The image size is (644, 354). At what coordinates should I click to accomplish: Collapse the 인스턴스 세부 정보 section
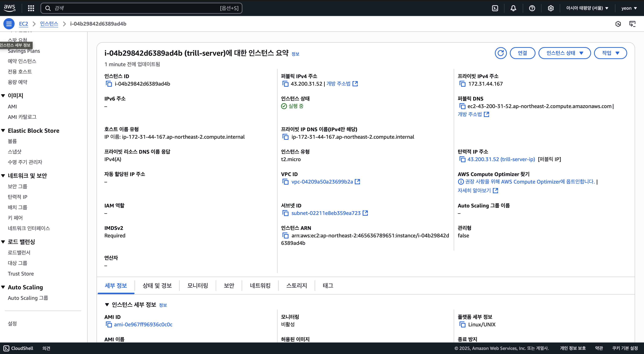click(x=107, y=304)
